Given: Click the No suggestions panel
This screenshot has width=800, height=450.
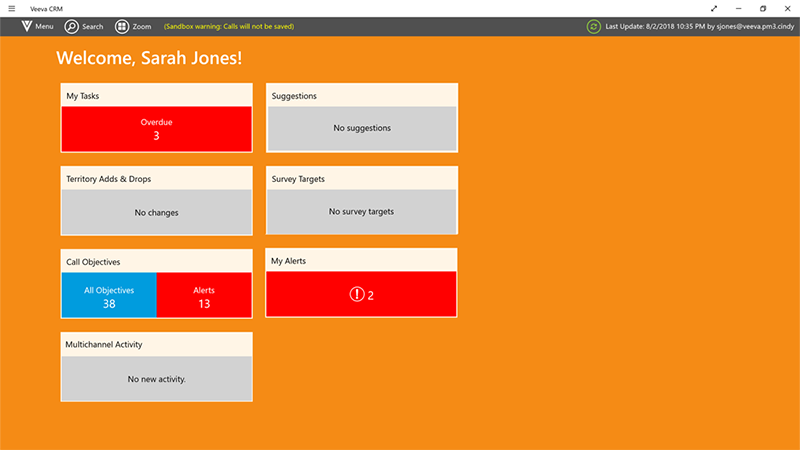Looking at the screenshot, I should pos(361,128).
